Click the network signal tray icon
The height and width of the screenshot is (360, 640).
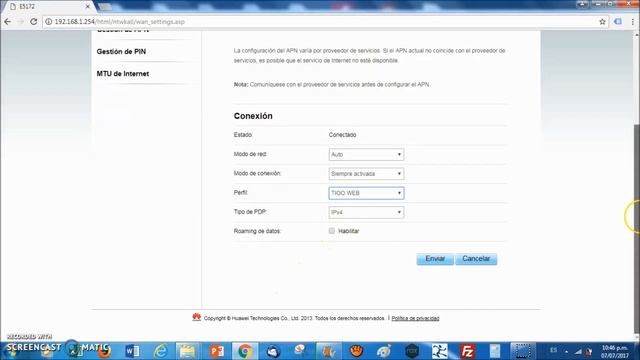coord(578,351)
